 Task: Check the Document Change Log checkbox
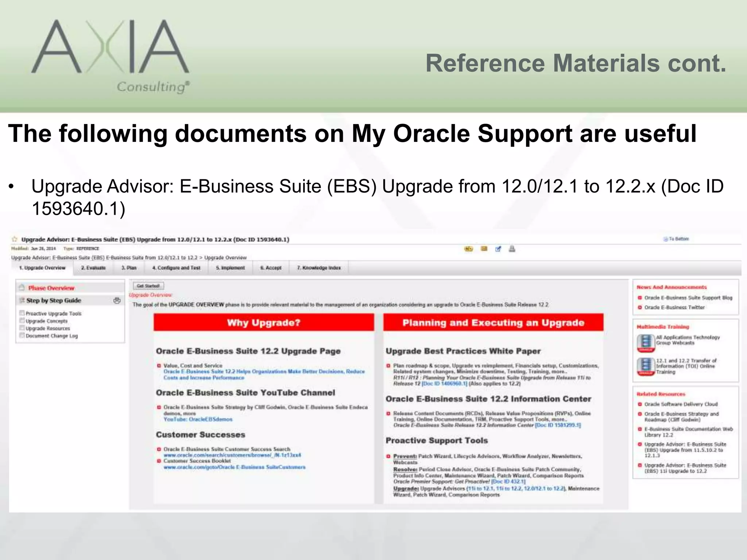tap(22, 335)
